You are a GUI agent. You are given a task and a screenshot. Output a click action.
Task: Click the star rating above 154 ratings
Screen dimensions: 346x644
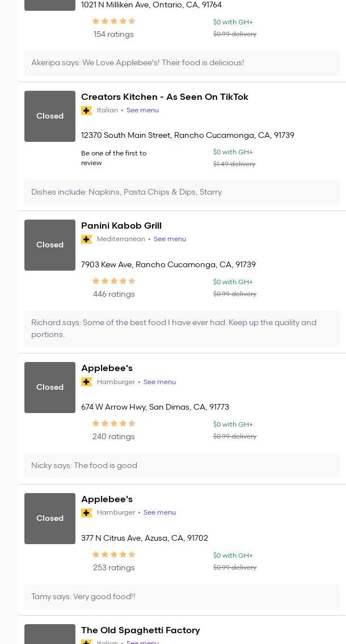pyautogui.click(x=114, y=22)
